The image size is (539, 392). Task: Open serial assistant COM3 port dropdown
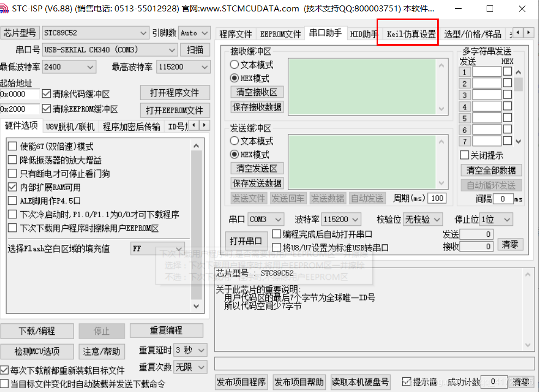[266, 219]
